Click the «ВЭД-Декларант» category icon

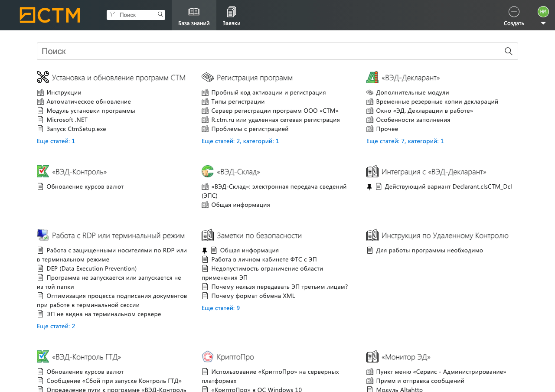point(372,77)
